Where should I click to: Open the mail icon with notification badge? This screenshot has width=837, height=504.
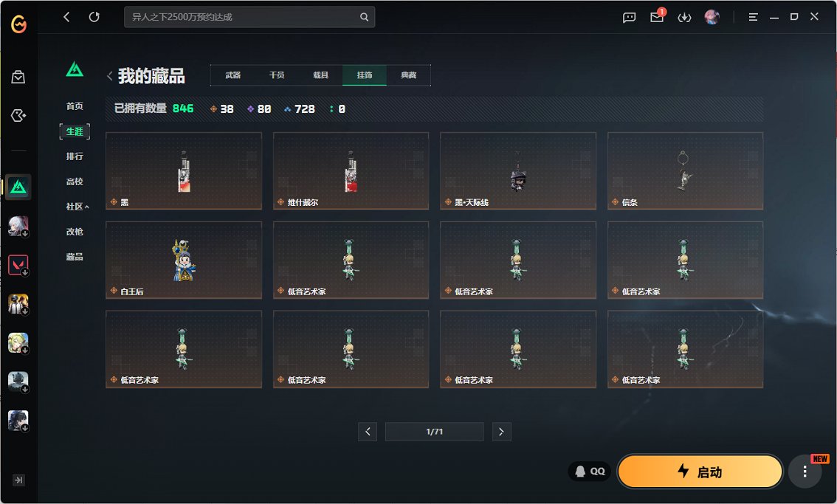pyautogui.click(x=656, y=17)
